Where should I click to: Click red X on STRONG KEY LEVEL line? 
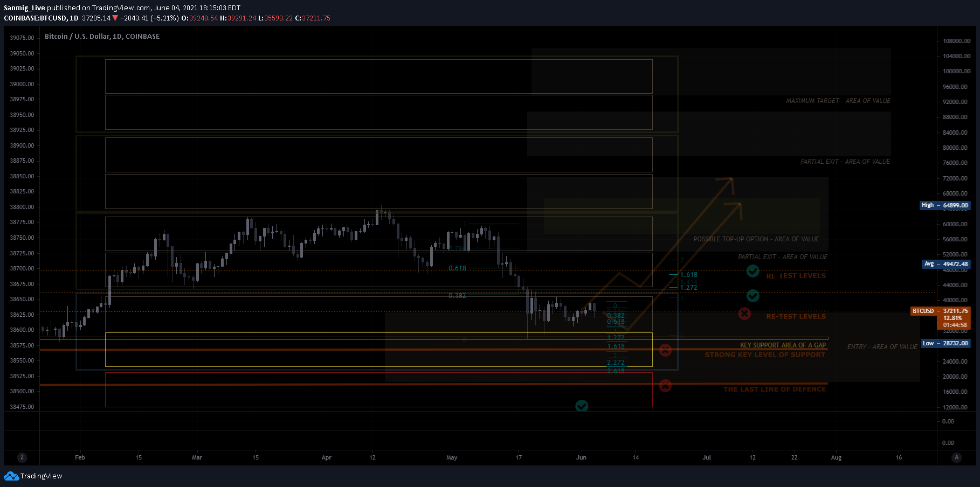tap(665, 350)
